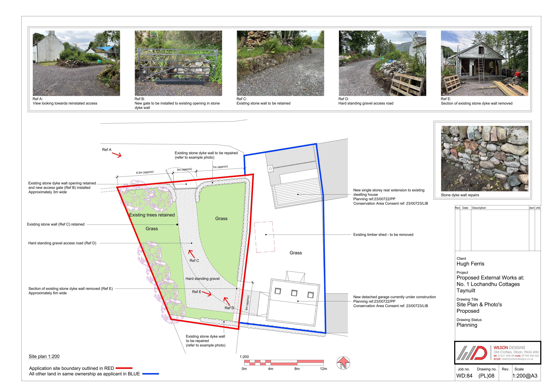Select the '3m (approx)' dimension

184,169
